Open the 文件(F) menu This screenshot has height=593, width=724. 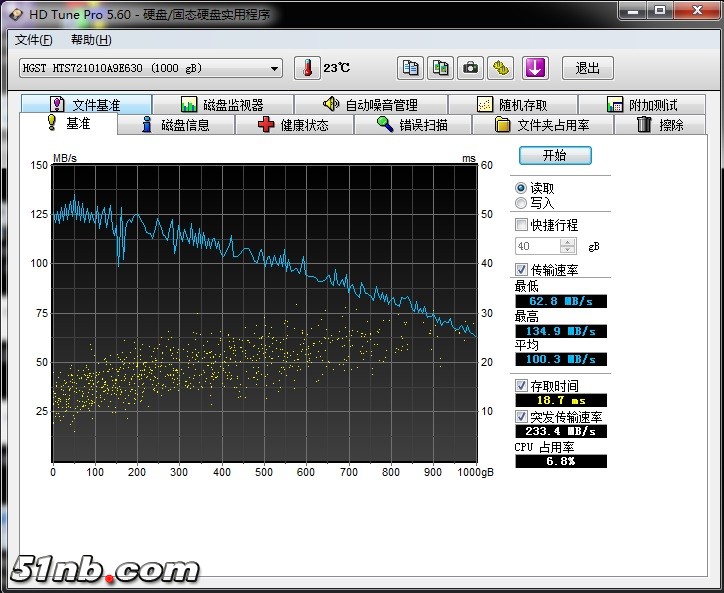pyautogui.click(x=33, y=40)
